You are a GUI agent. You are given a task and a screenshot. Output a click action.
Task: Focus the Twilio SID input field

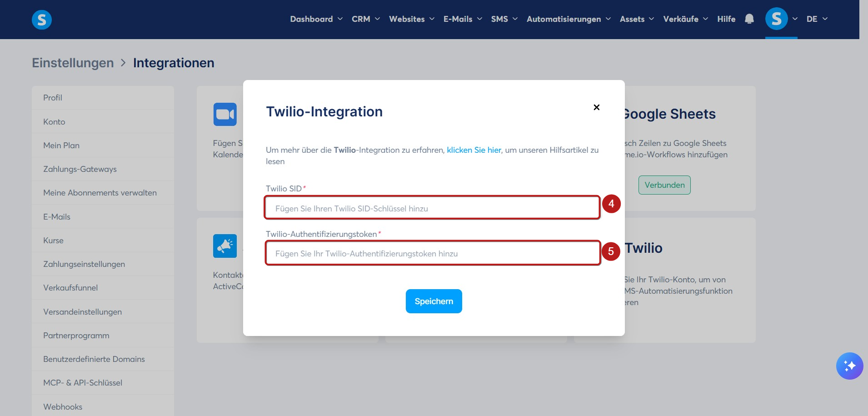[432, 208]
